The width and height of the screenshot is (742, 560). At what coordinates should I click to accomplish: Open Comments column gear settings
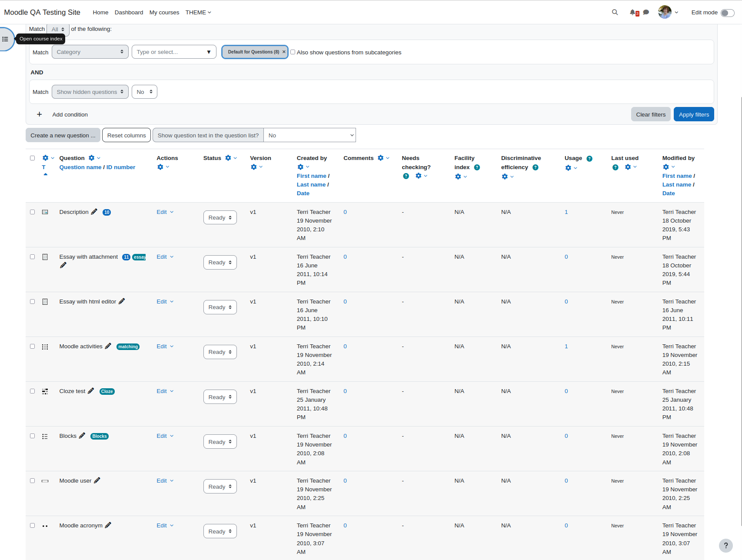(x=383, y=158)
